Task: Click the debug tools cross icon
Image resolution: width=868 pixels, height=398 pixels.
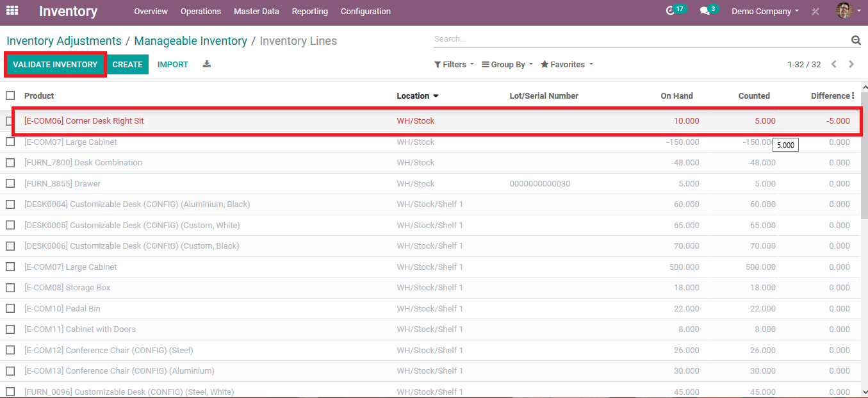Action: (x=815, y=12)
